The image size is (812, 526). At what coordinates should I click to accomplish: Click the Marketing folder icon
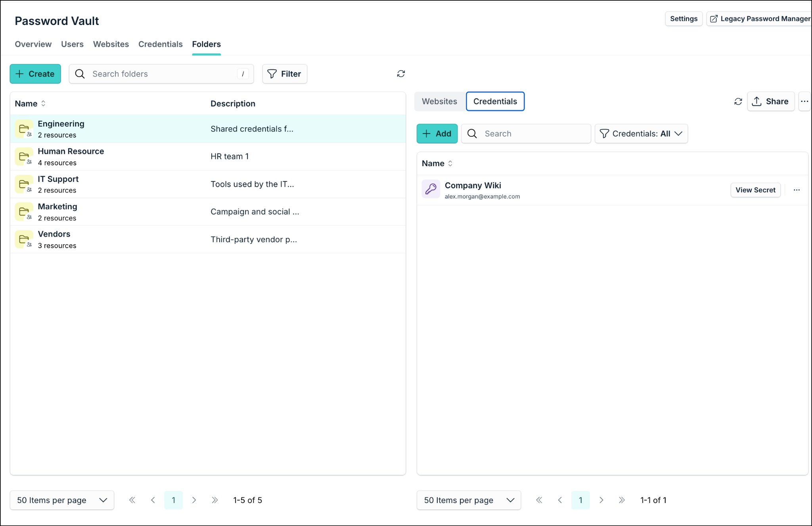[24, 212]
